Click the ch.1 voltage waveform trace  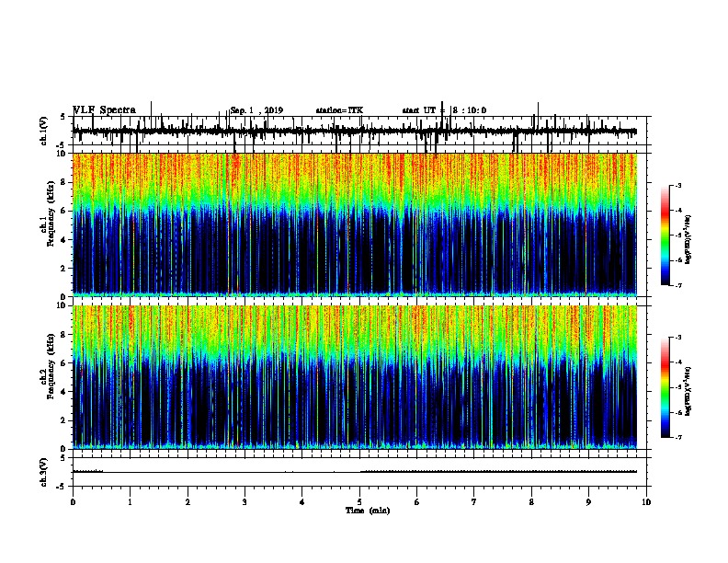point(355,132)
